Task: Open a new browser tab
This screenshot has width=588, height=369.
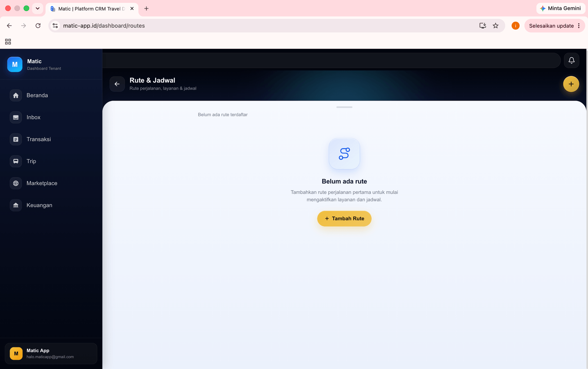Action: tap(146, 8)
